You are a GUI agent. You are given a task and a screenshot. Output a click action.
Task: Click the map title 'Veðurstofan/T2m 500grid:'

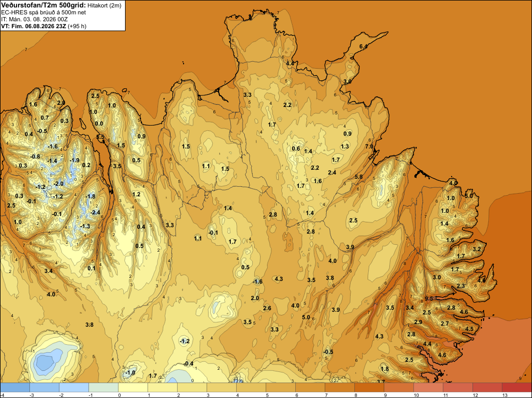(x=44, y=5)
